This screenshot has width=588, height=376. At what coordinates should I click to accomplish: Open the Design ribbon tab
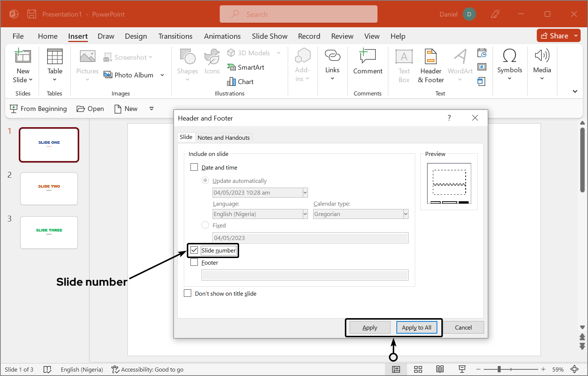pos(136,36)
